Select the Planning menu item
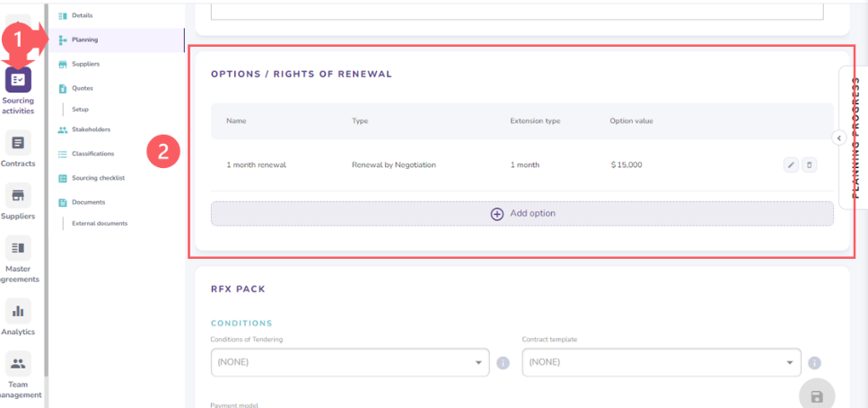 click(x=85, y=40)
